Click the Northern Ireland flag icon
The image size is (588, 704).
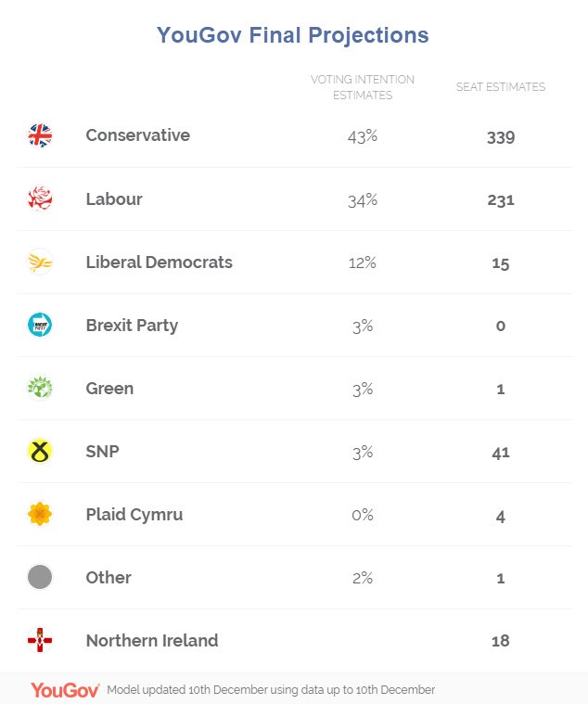(40, 640)
